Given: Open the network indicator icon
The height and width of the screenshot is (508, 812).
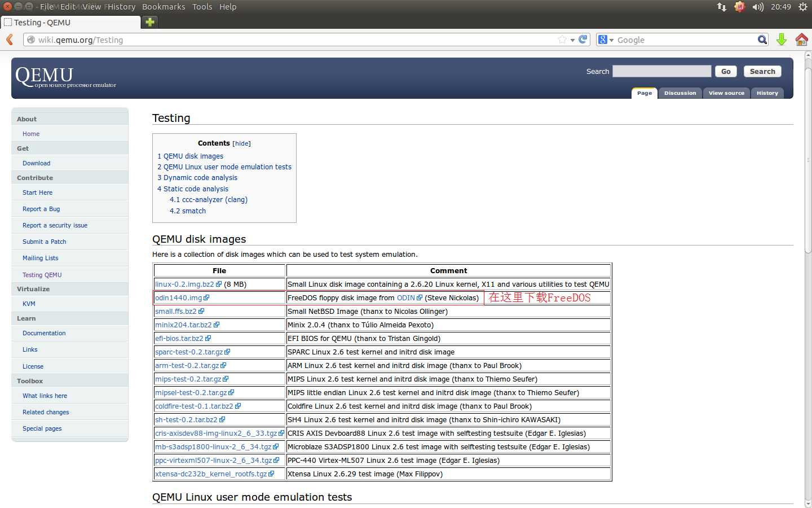Looking at the screenshot, I should [x=722, y=7].
